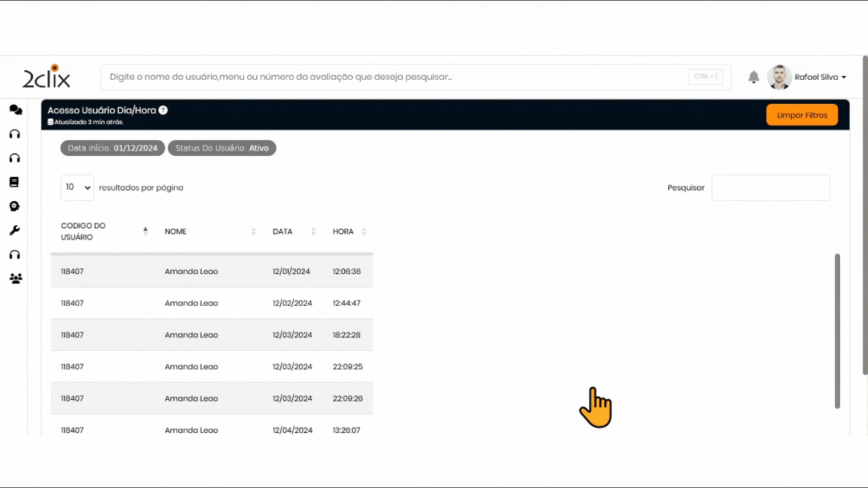Viewport: 868px width, 488px height.
Task: Click the book icon in the sidebar
Action: coord(14,182)
